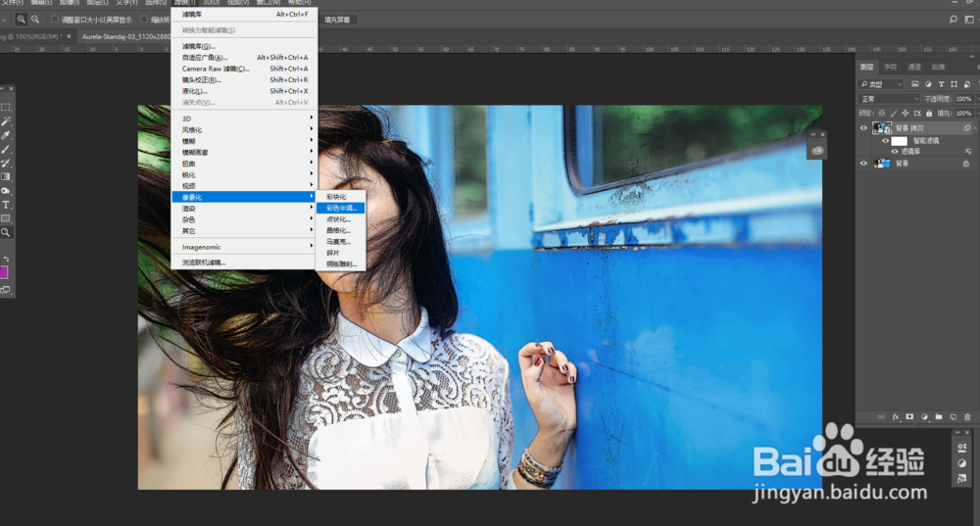Switch to the Aurela-Skandaj-03 document tab
980x526 pixels.
[x=124, y=37]
